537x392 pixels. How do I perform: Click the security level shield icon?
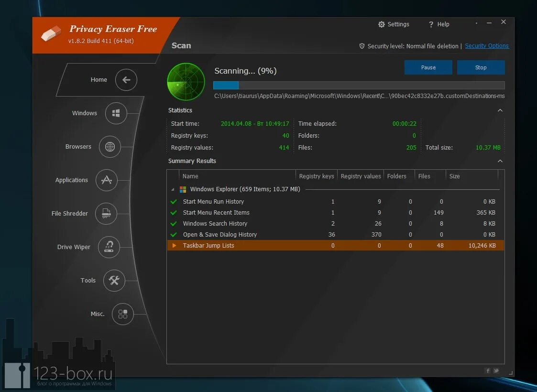362,46
